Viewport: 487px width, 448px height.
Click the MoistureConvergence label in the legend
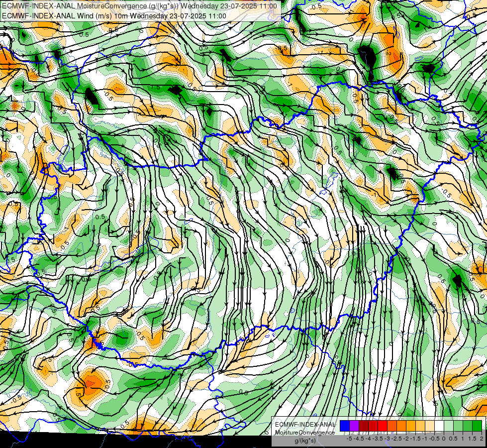(x=305, y=433)
